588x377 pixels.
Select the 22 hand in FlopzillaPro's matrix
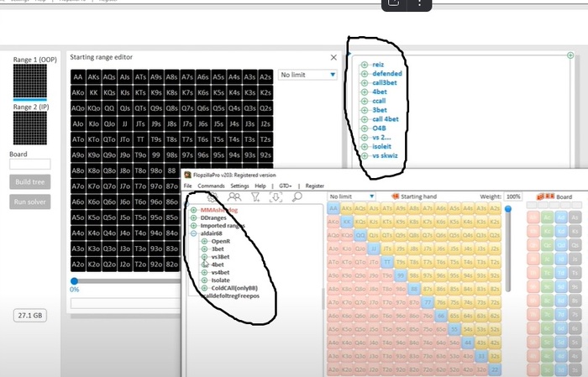[495, 370]
